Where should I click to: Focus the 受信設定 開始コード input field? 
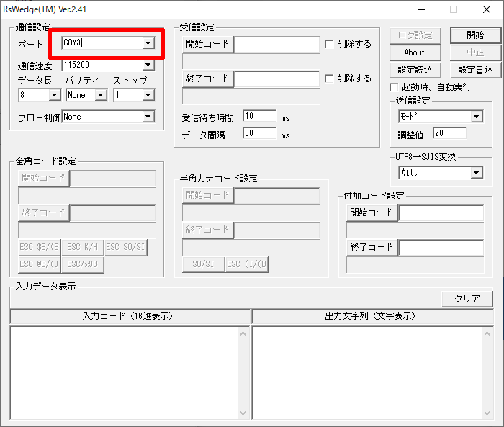pos(277,45)
